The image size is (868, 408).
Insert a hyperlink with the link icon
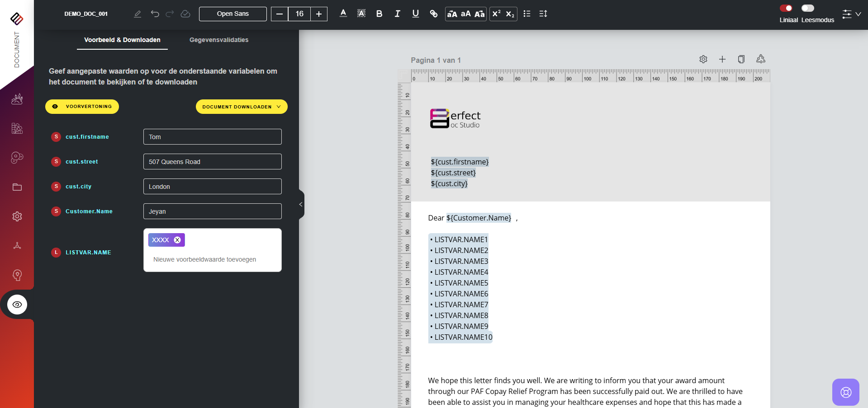[x=433, y=14]
